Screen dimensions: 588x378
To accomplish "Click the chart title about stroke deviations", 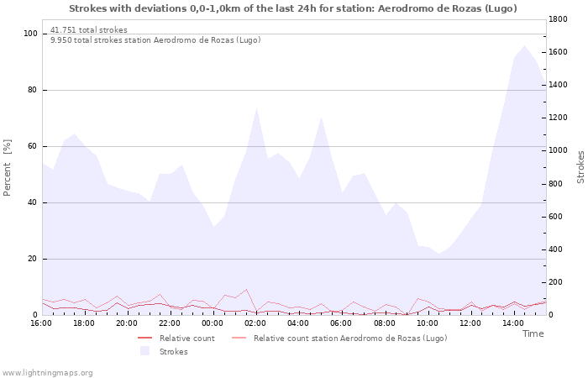I will 293,8.
